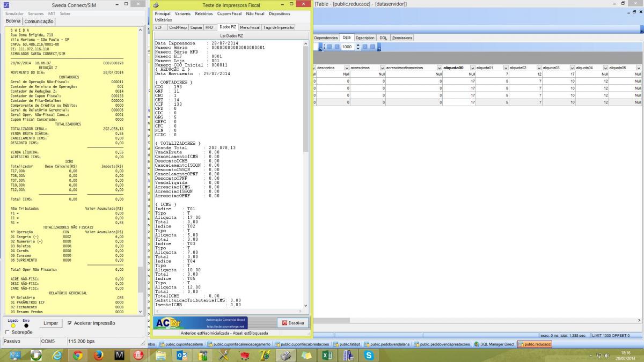Screen dimensions: 644x362
Task: Click the SQL data grid horizontal scrollbar
Action: pyautogui.click(x=478, y=320)
